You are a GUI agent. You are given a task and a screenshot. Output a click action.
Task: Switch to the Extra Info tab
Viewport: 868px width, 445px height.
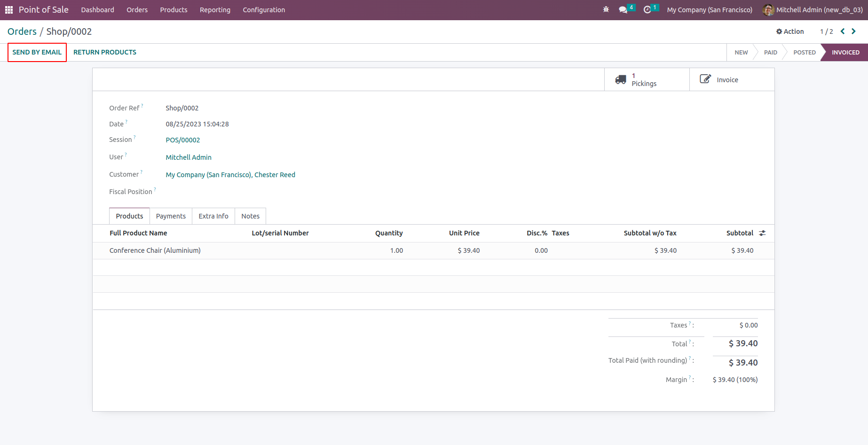[213, 216]
